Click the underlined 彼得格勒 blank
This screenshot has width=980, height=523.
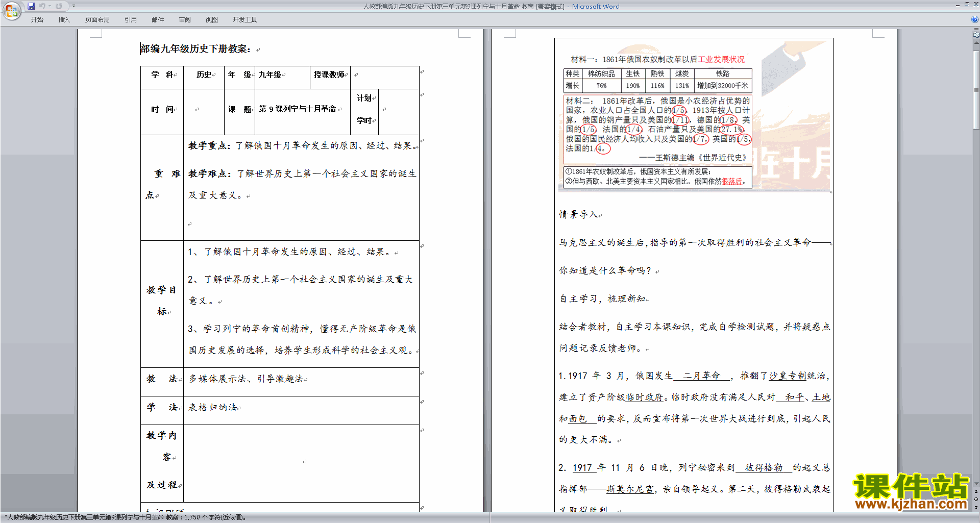pos(764,468)
